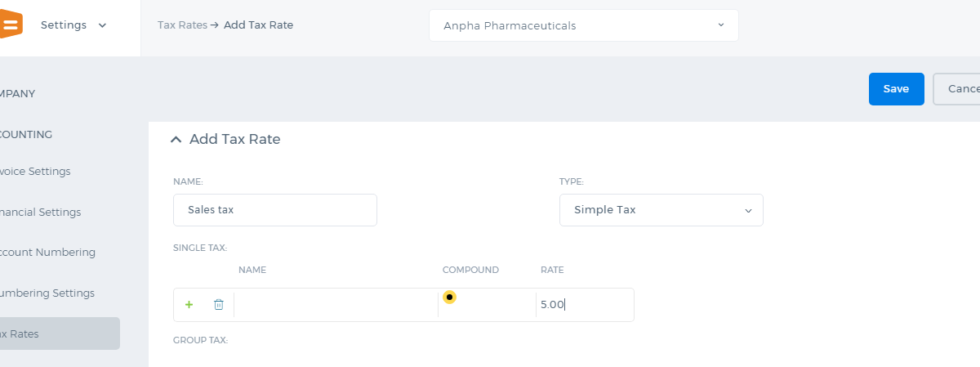
Task: Select Tax Rates in sidebar
Action: coord(60,333)
